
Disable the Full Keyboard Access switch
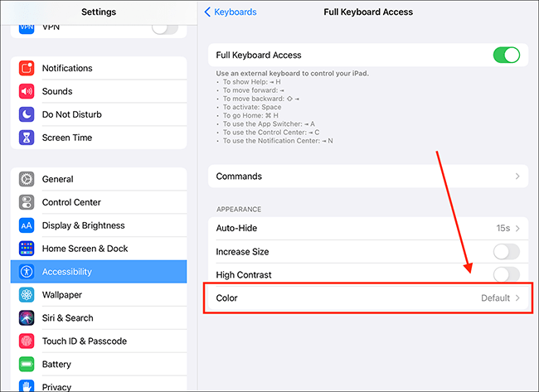[x=507, y=55]
